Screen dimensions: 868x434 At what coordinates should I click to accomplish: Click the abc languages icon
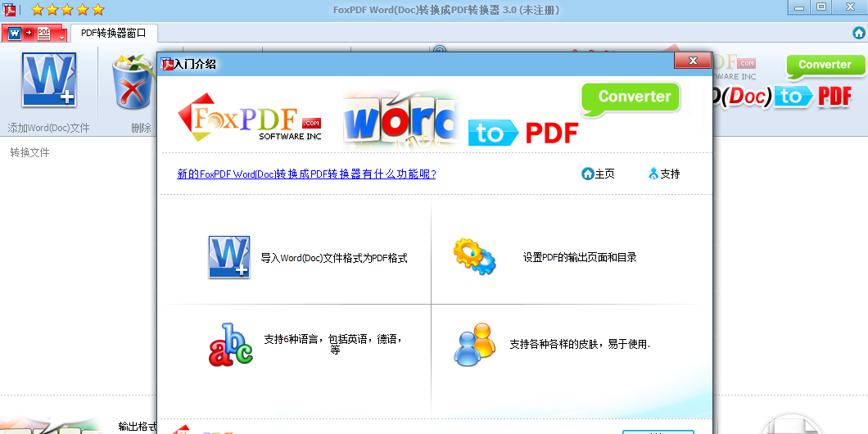230,345
